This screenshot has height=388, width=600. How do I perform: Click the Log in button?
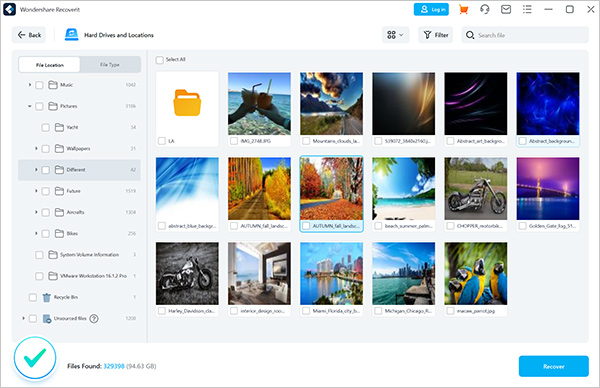tap(431, 10)
